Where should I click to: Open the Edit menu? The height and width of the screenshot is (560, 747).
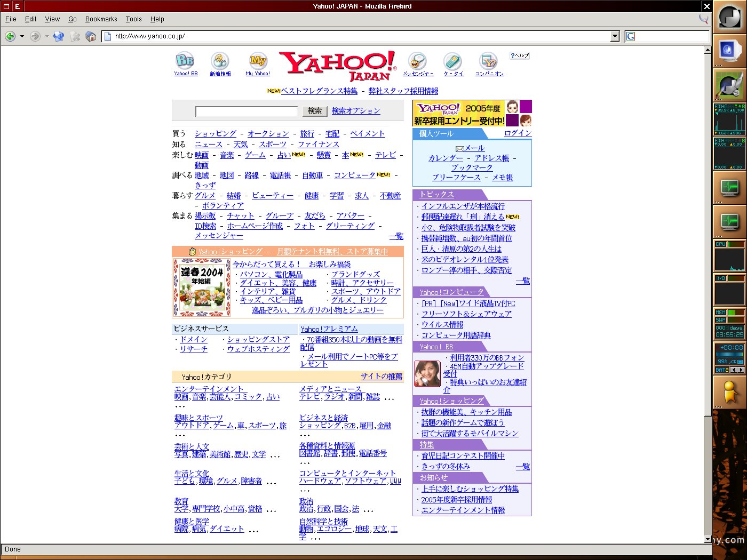pos(31,19)
